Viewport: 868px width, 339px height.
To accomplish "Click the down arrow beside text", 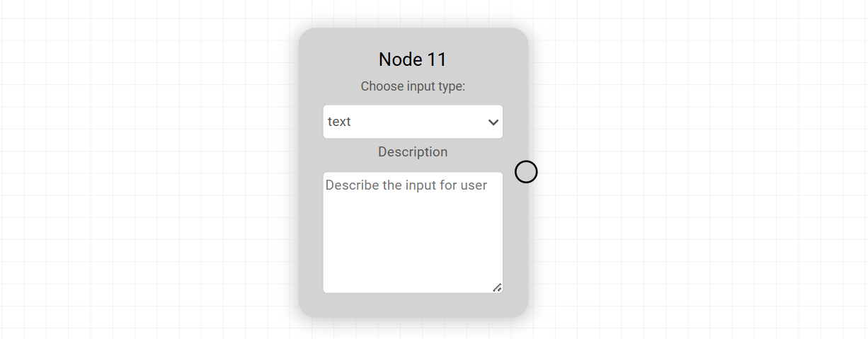I will click(493, 122).
